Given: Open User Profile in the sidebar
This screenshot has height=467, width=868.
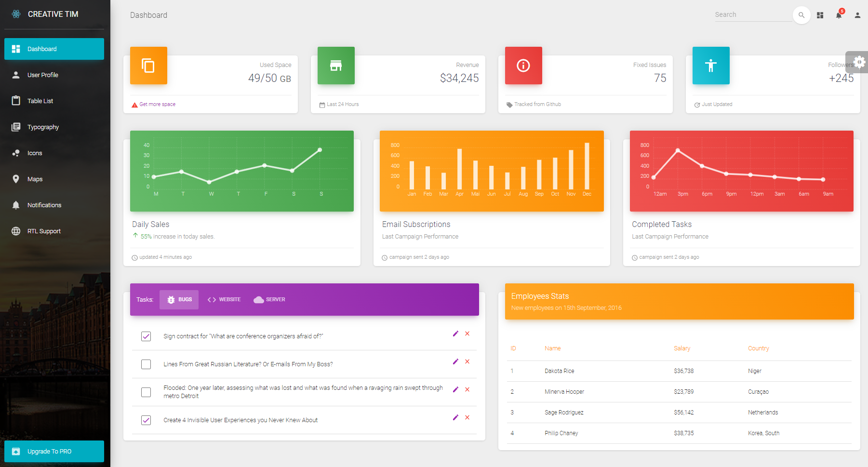Looking at the screenshot, I should pos(54,75).
